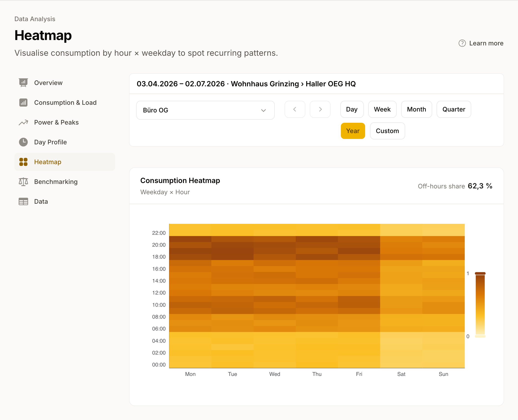Viewport: 518px width, 420px height.
Task: Click the '22:00' axis label
Action: (159, 233)
